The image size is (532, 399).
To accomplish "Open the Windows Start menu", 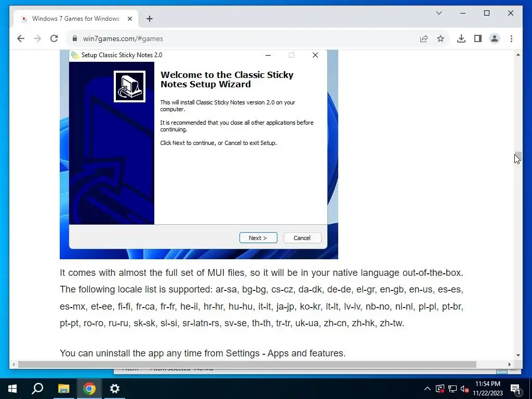I will [x=12, y=389].
